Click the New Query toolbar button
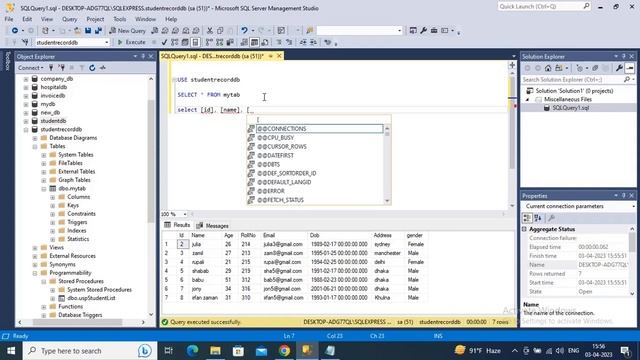 click(x=128, y=31)
